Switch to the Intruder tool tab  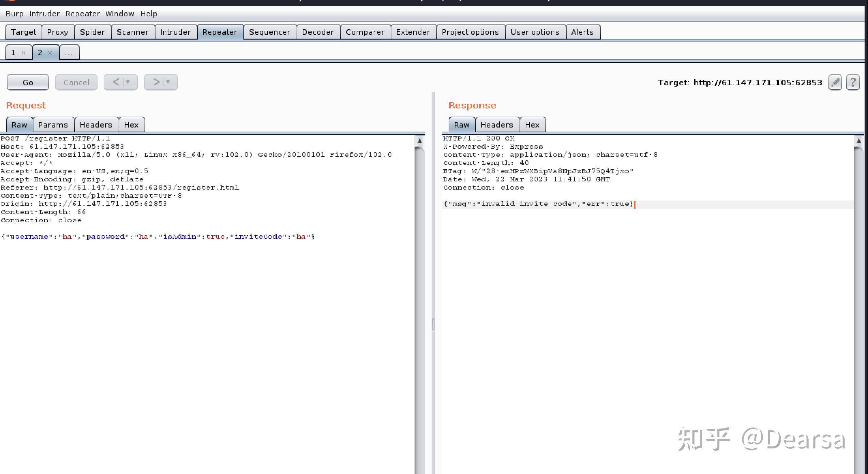point(176,32)
